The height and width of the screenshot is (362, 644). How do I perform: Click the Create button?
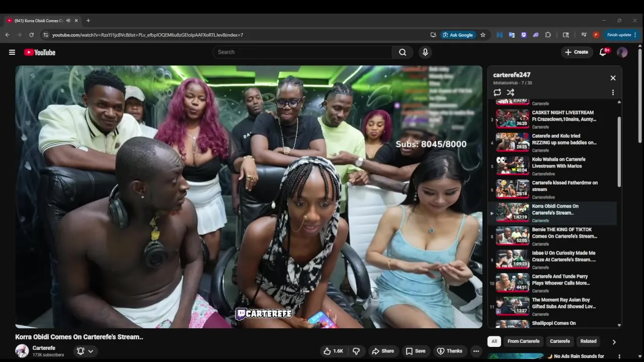coord(577,52)
